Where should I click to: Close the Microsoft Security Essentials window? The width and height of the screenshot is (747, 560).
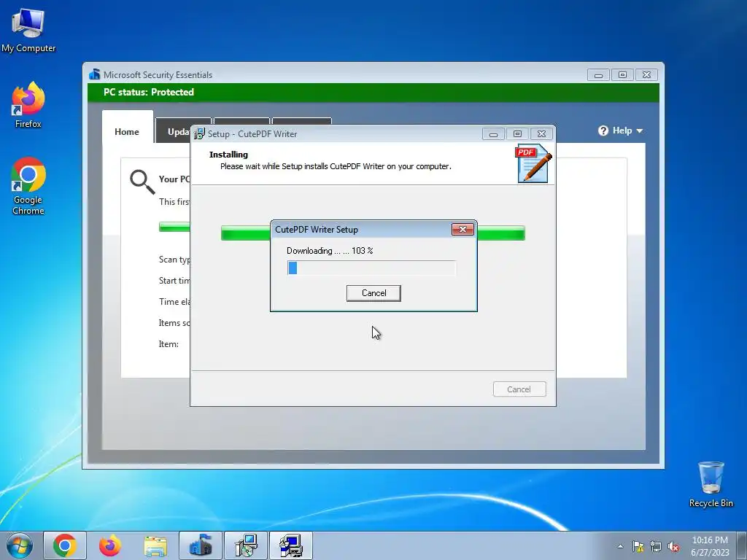point(646,75)
